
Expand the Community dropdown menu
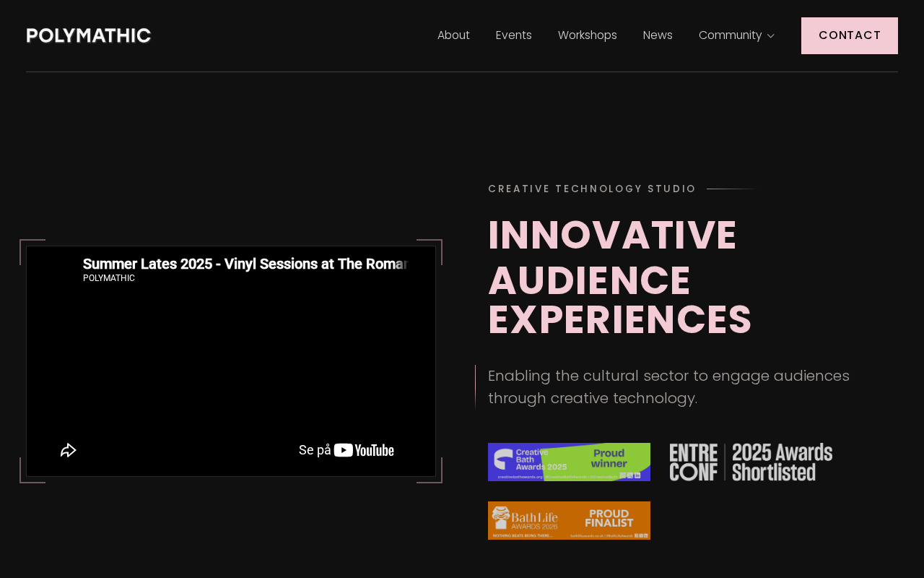736,35
